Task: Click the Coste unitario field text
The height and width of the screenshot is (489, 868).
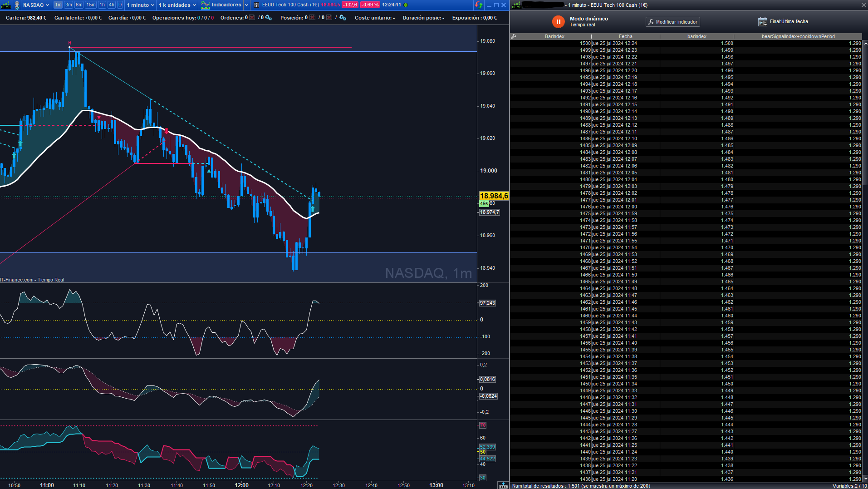Action: (375, 18)
